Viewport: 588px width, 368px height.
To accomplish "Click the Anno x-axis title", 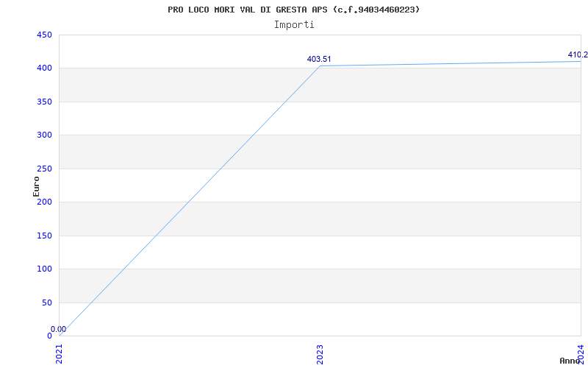I will (x=570, y=361).
